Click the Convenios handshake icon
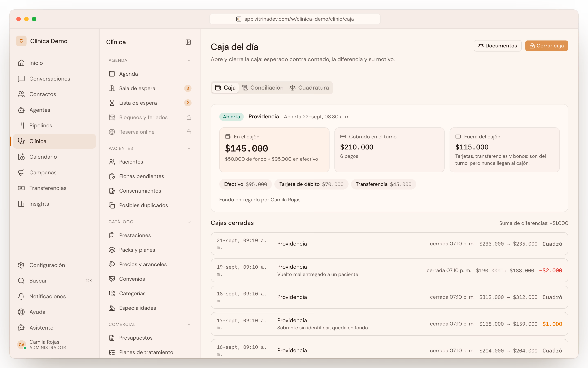The image size is (588, 368). [112, 279]
